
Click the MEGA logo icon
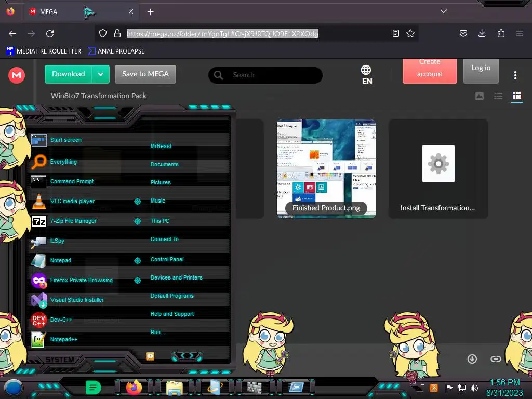click(x=17, y=75)
